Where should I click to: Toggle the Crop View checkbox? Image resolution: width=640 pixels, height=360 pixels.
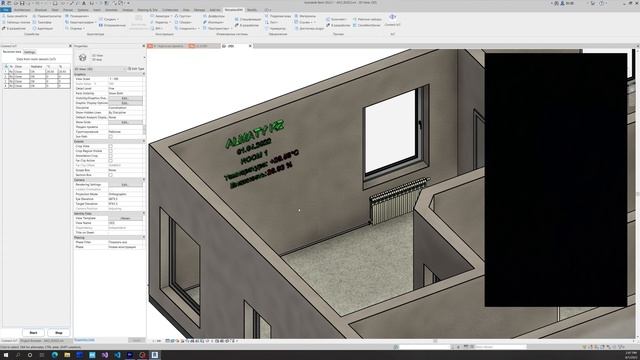click(x=110, y=146)
